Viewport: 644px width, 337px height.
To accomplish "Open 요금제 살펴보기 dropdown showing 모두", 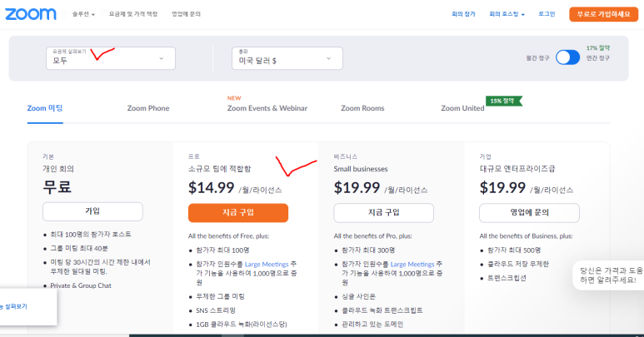I will click(x=111, y=58).
